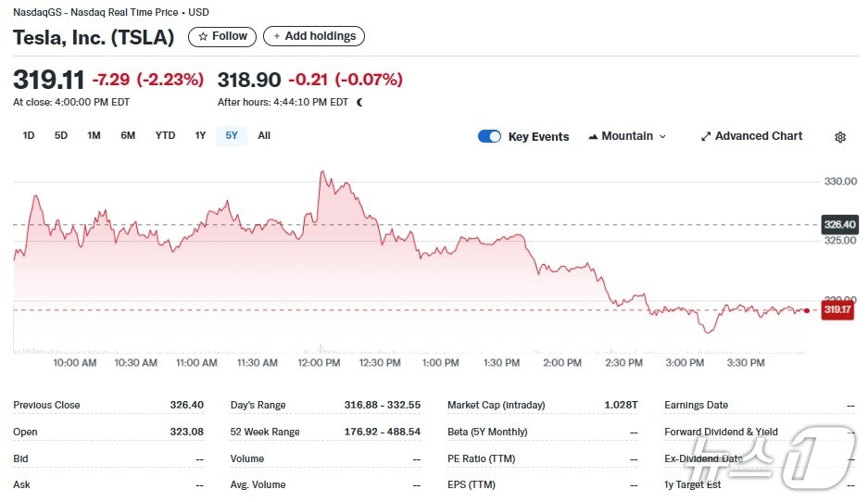Toggle the Key Events switch
The width and height of the screenshot is (868, 502).
coord(489,136)
